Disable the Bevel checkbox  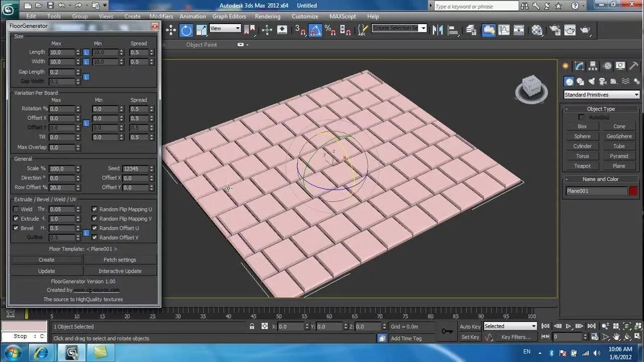(16, 228)
